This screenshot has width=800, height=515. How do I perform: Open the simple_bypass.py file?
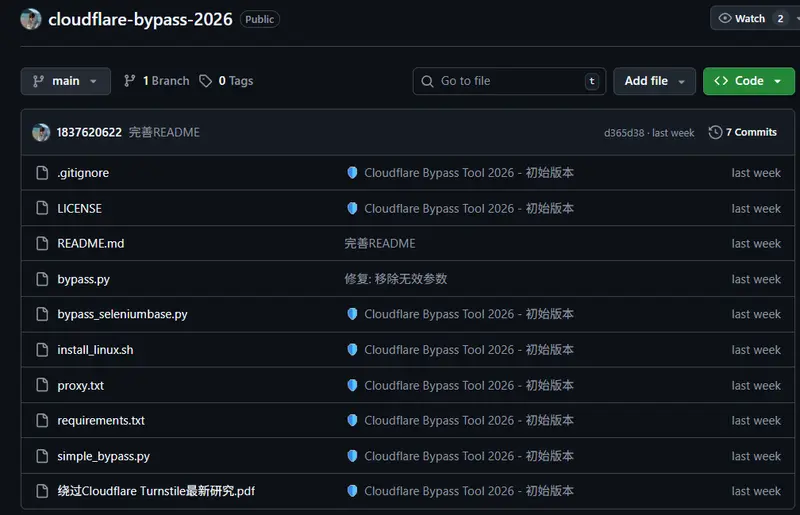[104, 456]
